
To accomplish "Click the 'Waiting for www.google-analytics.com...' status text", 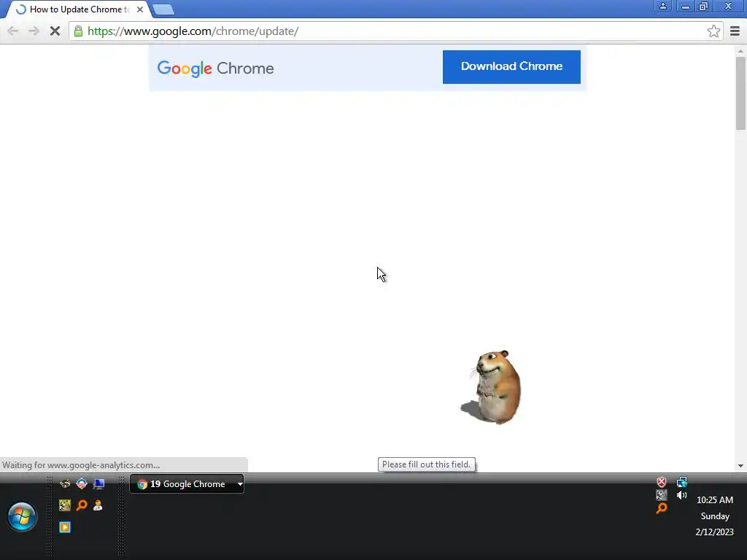I will click(x=81, y=465).
